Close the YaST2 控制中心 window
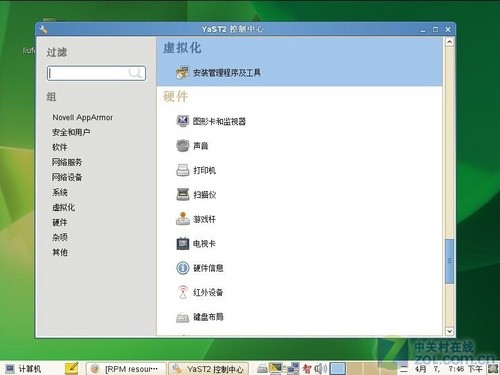 [x=448, y=29]
